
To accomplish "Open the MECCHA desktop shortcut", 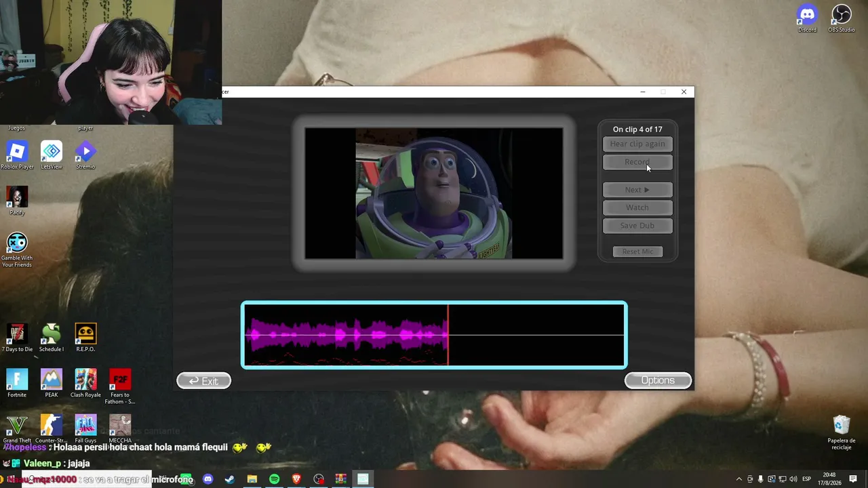I will [119, 428].
